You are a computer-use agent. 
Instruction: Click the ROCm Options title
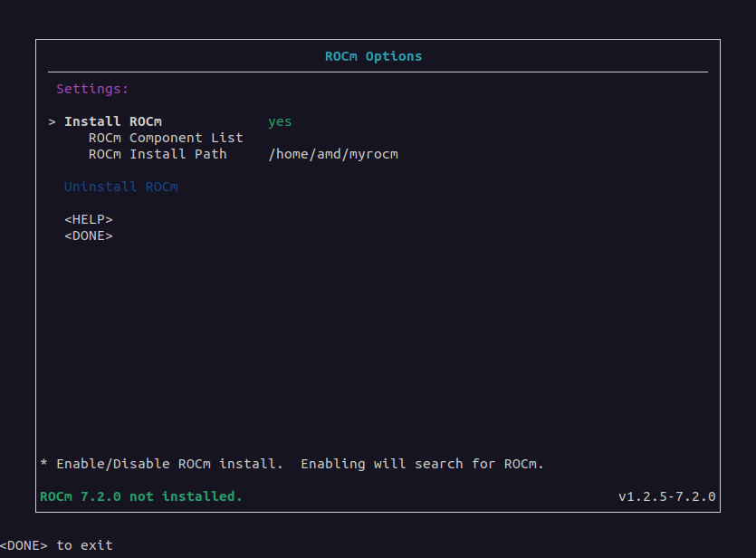[373, 56]
